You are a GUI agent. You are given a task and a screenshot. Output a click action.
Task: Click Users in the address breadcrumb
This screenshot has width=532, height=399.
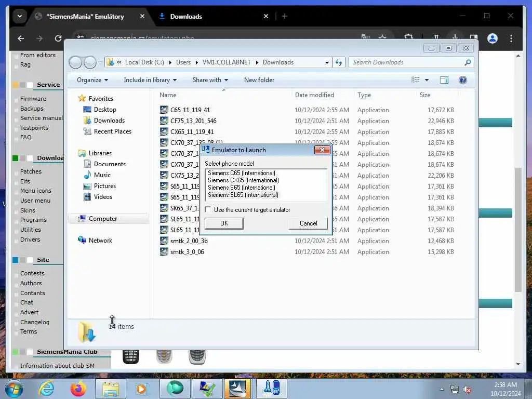coord(183,62)
